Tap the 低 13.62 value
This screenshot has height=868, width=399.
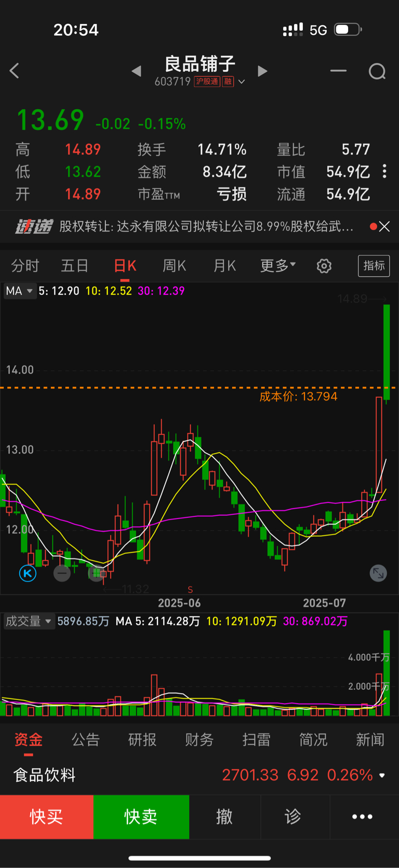pos(83,172)
